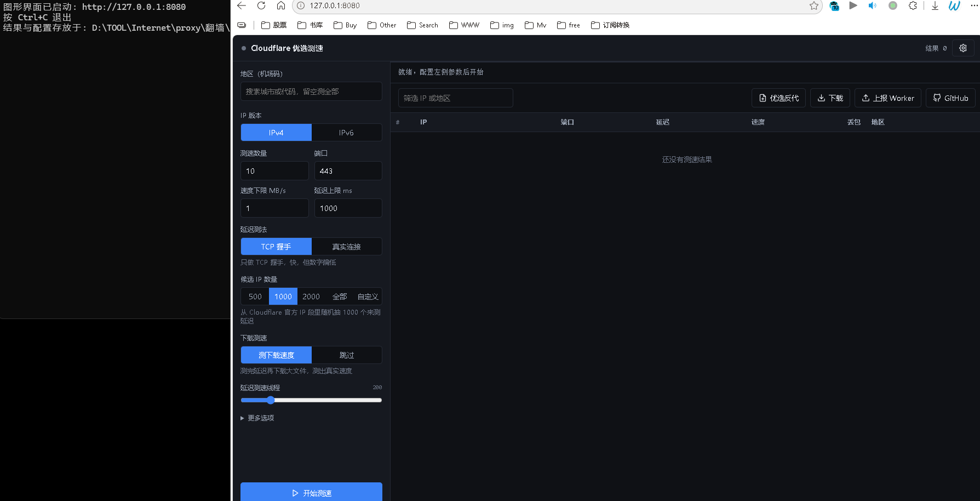
Task: Set candidate IP count to 2000
Action: point(311,297)
